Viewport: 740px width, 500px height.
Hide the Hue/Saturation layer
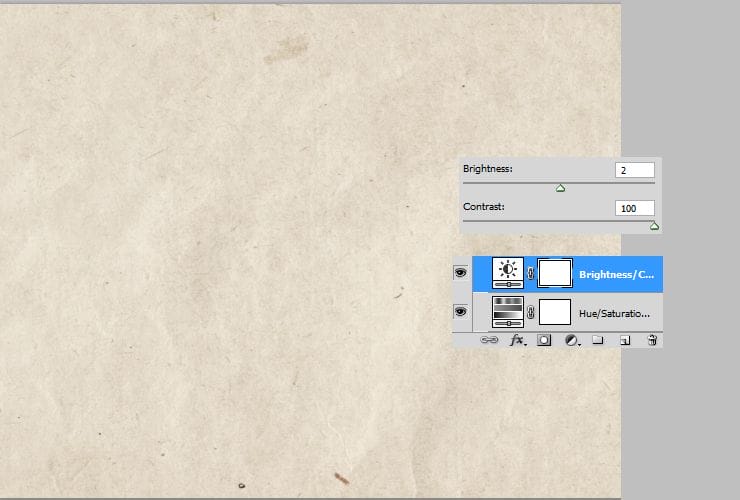coord(461,312)
